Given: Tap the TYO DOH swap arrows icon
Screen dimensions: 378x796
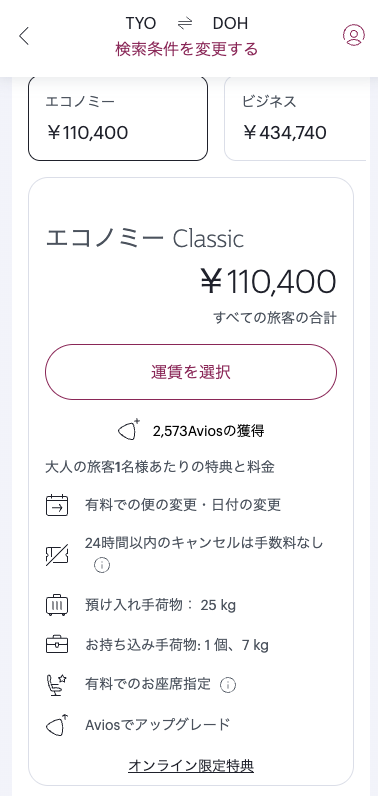Looking at the screenshot, I should (x=185, y=23).
